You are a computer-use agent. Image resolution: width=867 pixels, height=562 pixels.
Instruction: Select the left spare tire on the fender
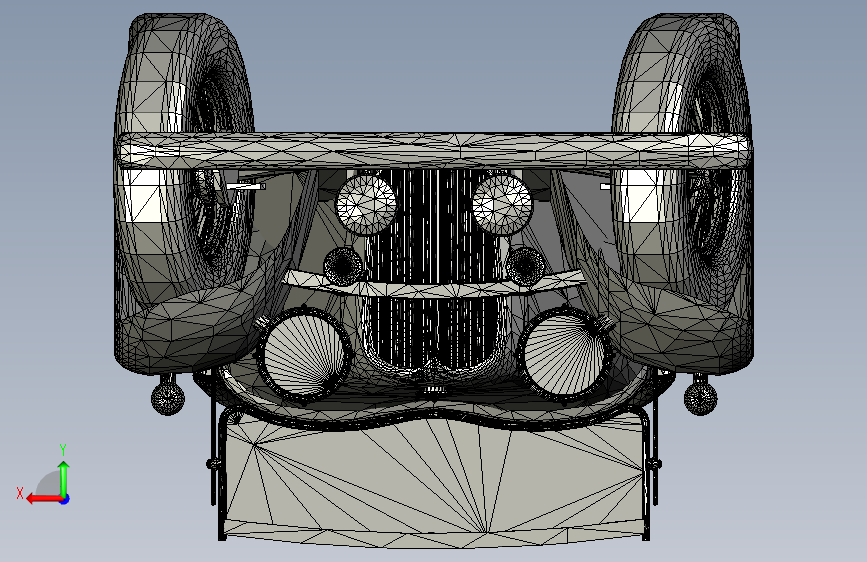182,160
